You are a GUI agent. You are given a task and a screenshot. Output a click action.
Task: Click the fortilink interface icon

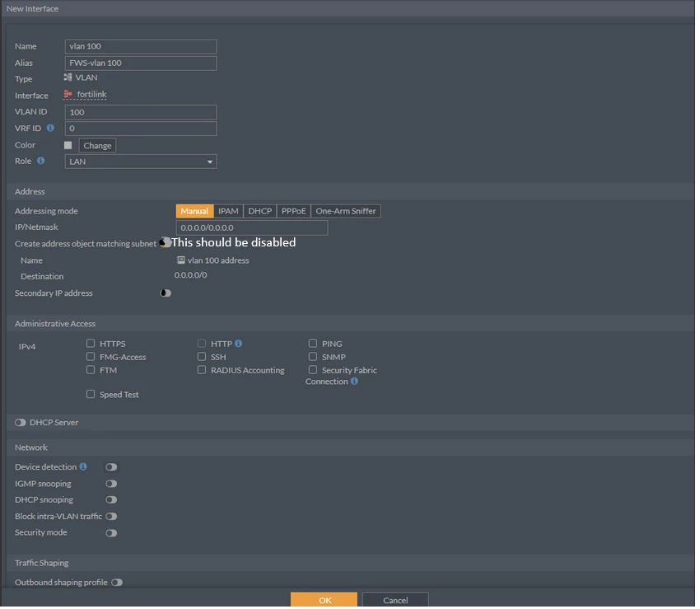pos(68,94)
